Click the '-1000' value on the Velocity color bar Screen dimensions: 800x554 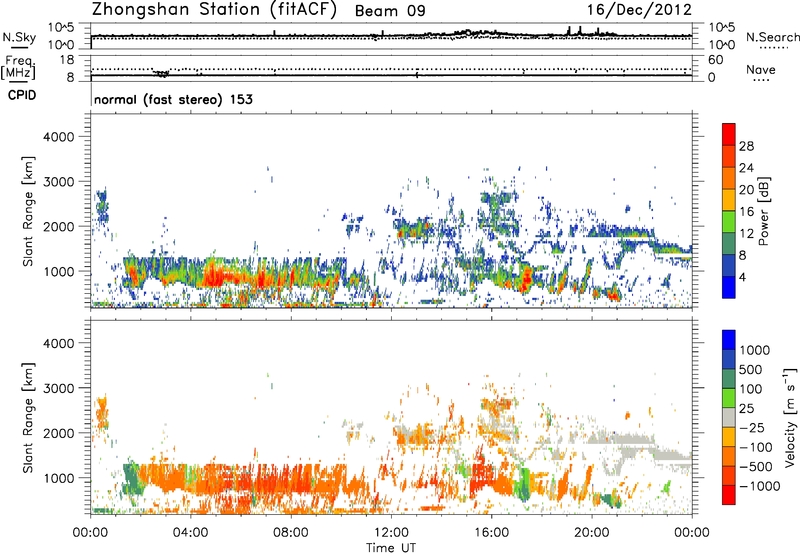[759, 486]
